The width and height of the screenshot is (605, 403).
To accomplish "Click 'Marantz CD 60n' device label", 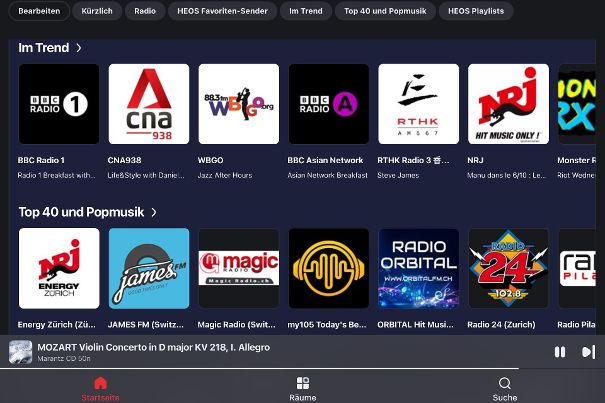I will click(64, 359).
